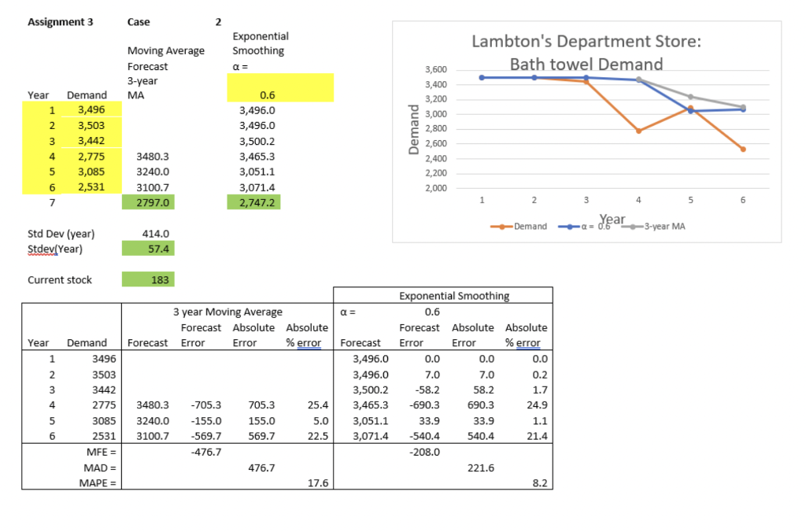Select the Year 3 demand cell 3,442
The height and width of the screenshot is (532, 806).
(91, 140)
